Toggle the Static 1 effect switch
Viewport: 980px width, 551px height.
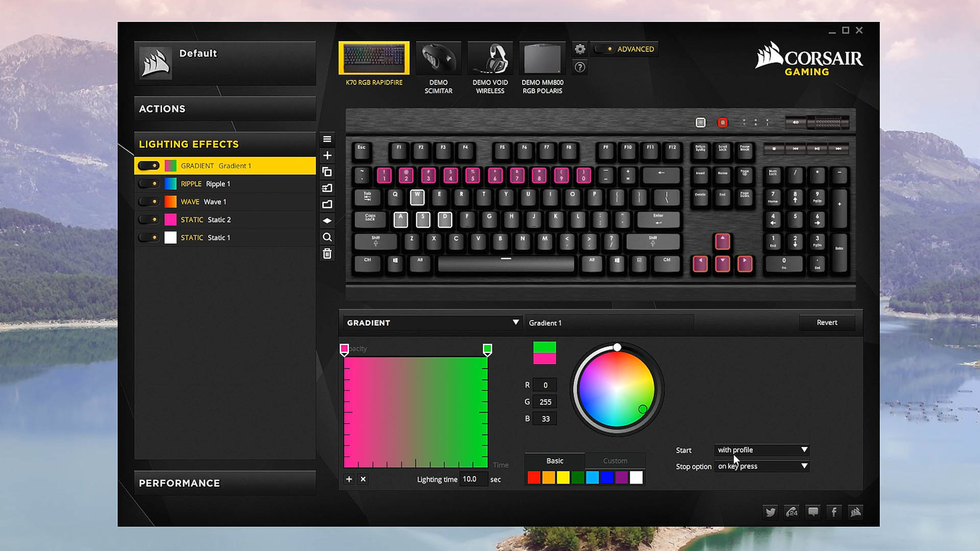(149, 237)
